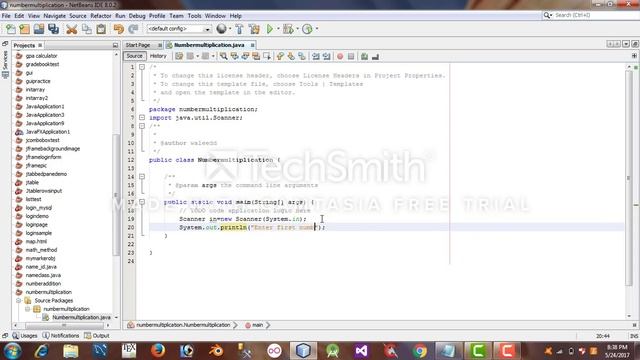Viewport: 640px width, 360px height.
Task: Switch to History view
Action: coord(158,56)
